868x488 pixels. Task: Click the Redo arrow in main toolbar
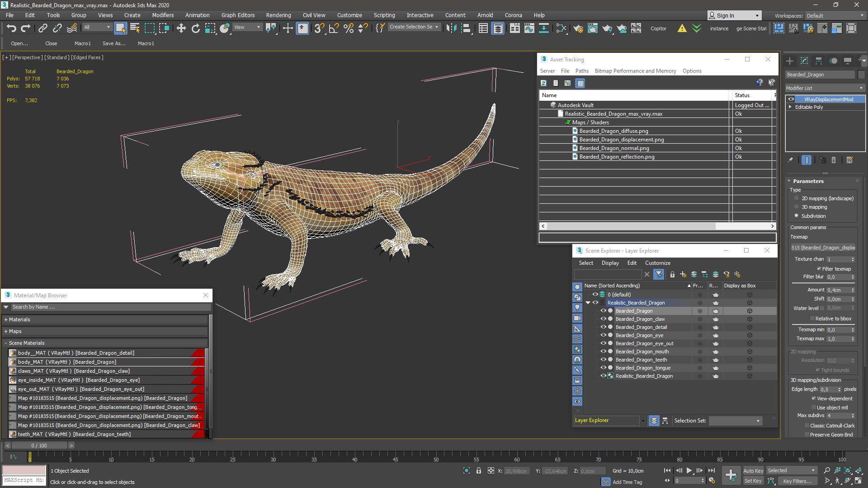click(26, 28)
